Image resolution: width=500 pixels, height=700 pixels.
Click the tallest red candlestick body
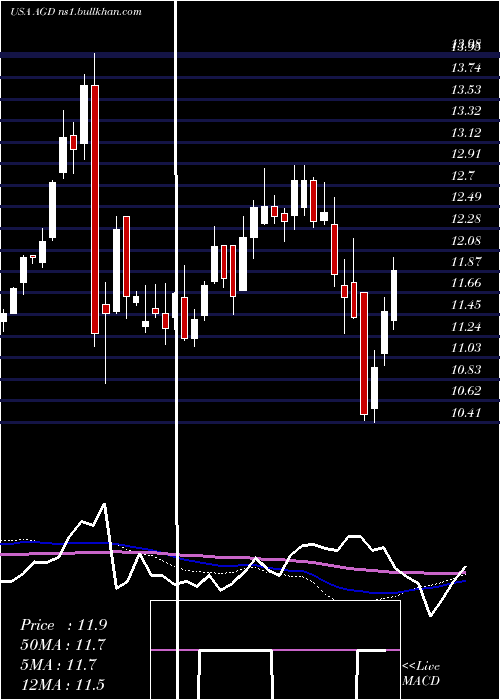tap(95, 209)
